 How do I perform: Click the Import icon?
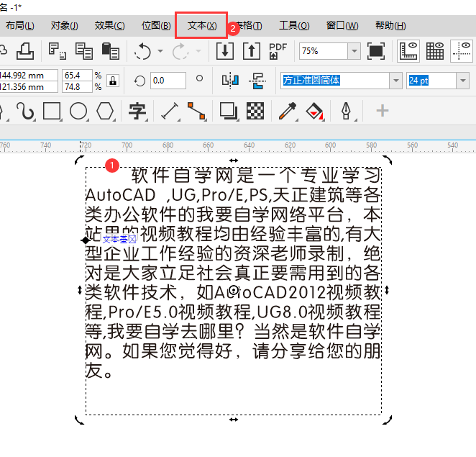[x=225, y=51]
